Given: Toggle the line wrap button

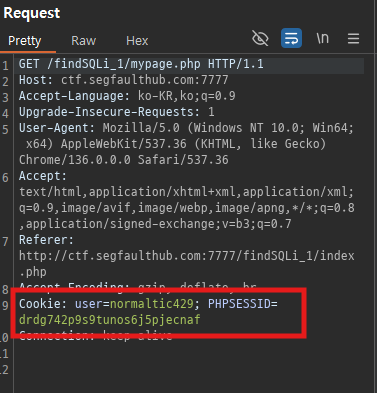Looking at the screenshot, I should pyautogui.click(x=291, y=38).
